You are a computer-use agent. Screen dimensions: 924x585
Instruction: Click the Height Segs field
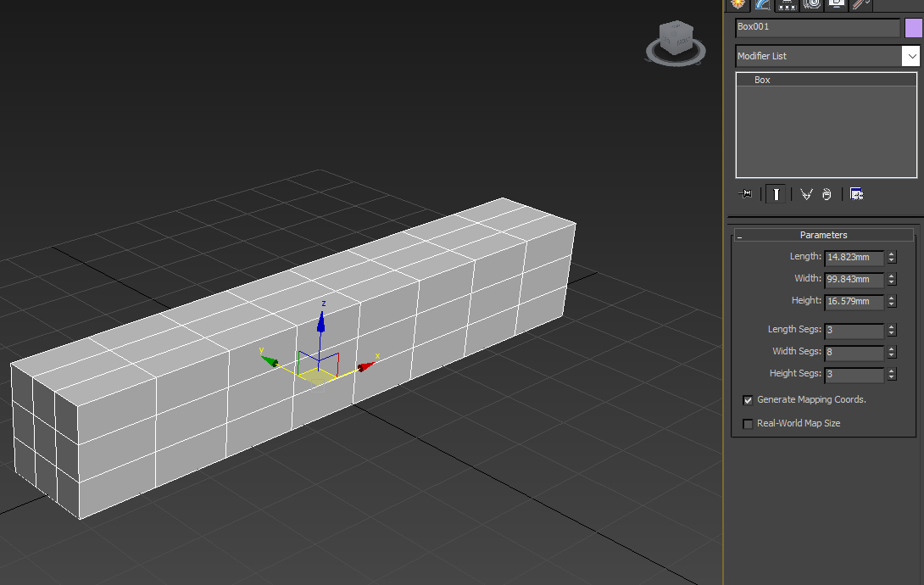[x=854, y=374]
